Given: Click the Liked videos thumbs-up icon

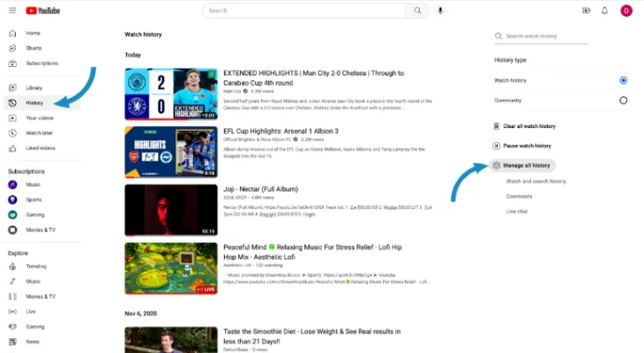Looking at the screenshot, I should [12, 148].
